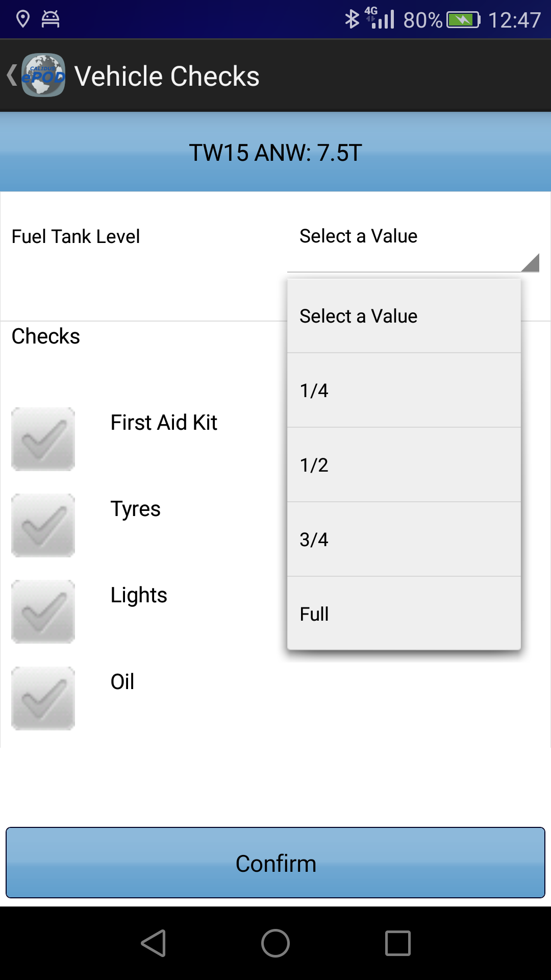Screen dimensions: 551x980
Task: Choose 'Select a Value' in dropdown list
Action: pyautogui.click(x=404, y=316)
